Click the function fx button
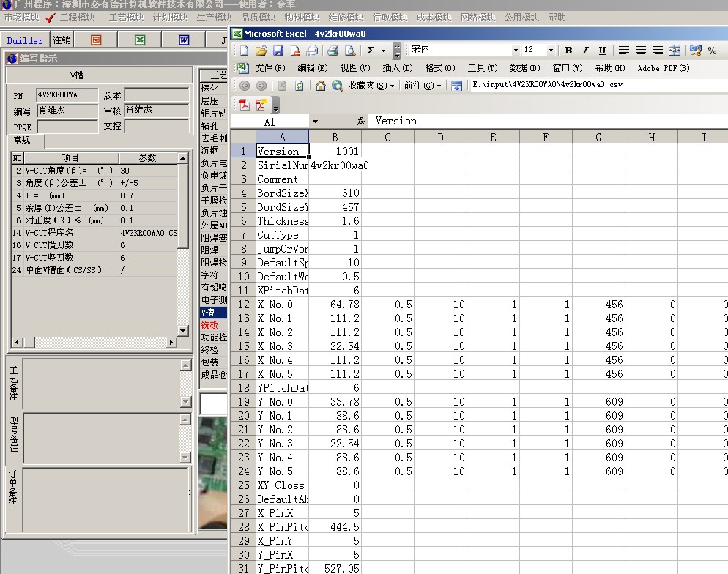The image size is (728, 574). tap(361, 121)
